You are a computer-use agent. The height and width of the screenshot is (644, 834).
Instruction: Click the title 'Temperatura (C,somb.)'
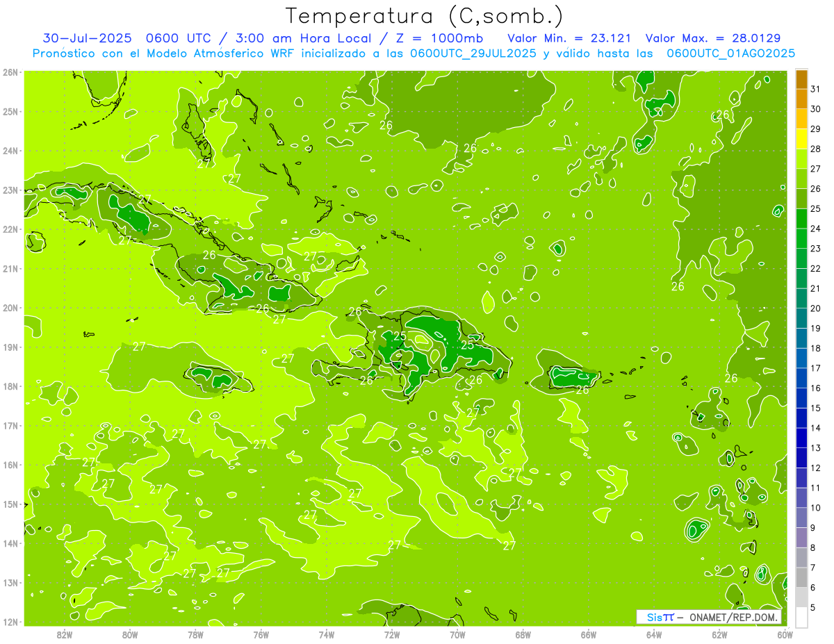425,16
